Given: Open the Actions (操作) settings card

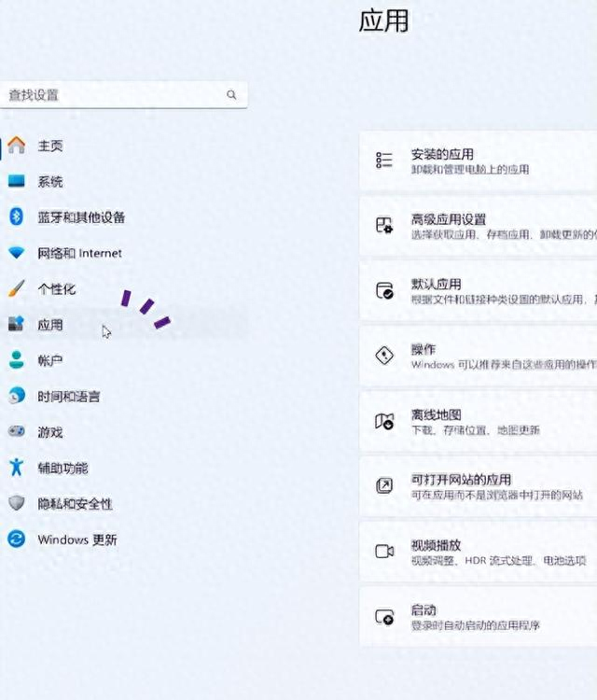Looking at the screenshot, I should tap(479, 357).
